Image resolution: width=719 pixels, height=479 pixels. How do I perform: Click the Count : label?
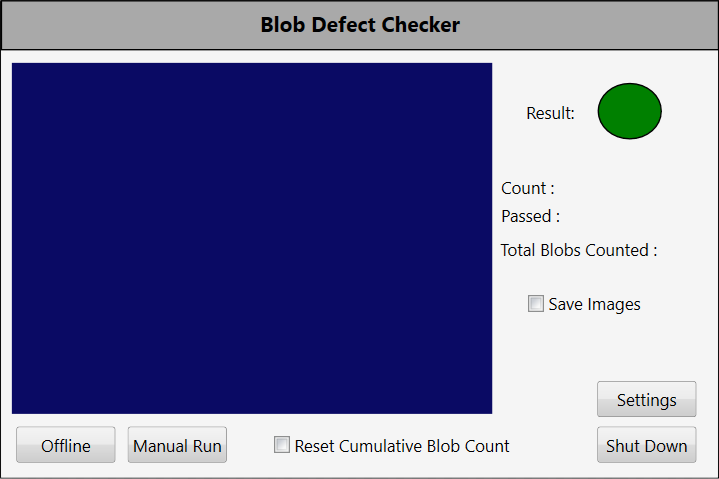click(528, 188)
